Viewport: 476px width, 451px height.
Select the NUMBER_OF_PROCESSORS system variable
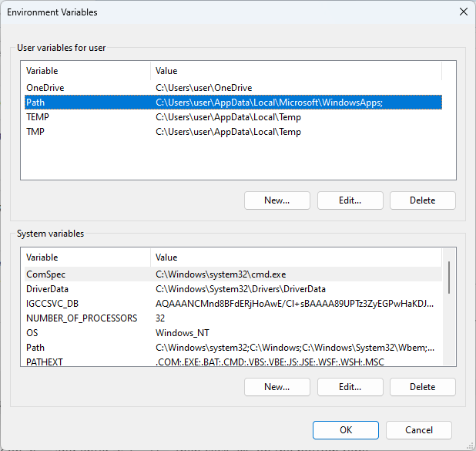click(x=233, y=318)
